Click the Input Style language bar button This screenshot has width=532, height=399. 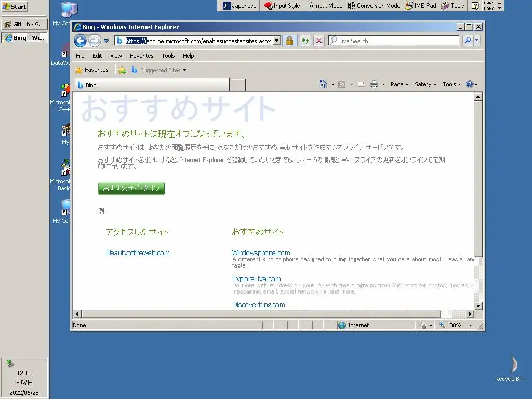point(282,6)
